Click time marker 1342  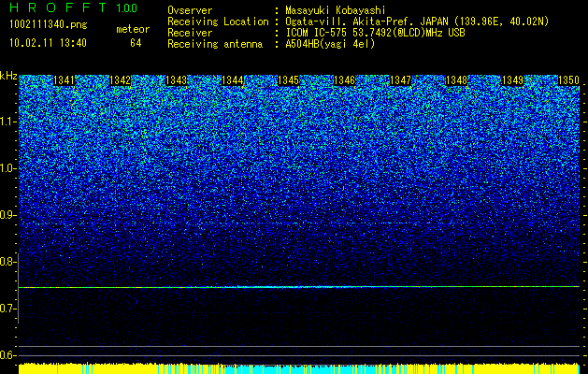tap(120, 80)
